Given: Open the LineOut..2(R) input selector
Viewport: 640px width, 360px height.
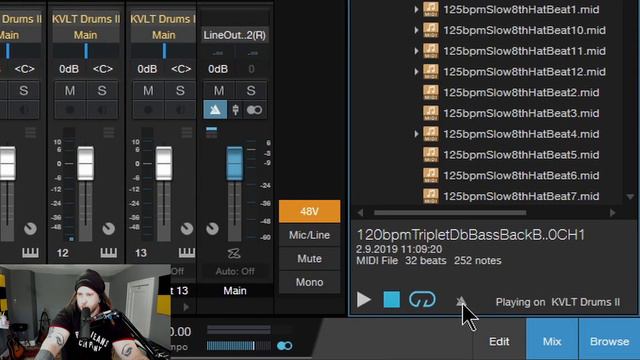Looking at the screenshot, I should [235, 35].
